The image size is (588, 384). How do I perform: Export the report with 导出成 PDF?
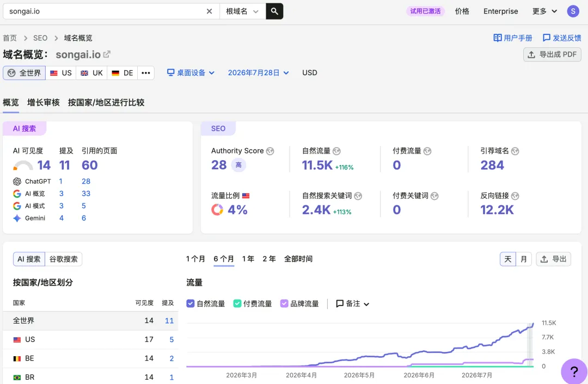coord(552,54)
